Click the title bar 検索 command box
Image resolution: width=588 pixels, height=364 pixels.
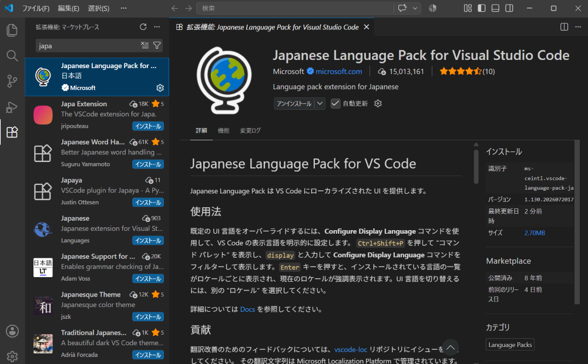pyautogui.click(x=295, y=8)
